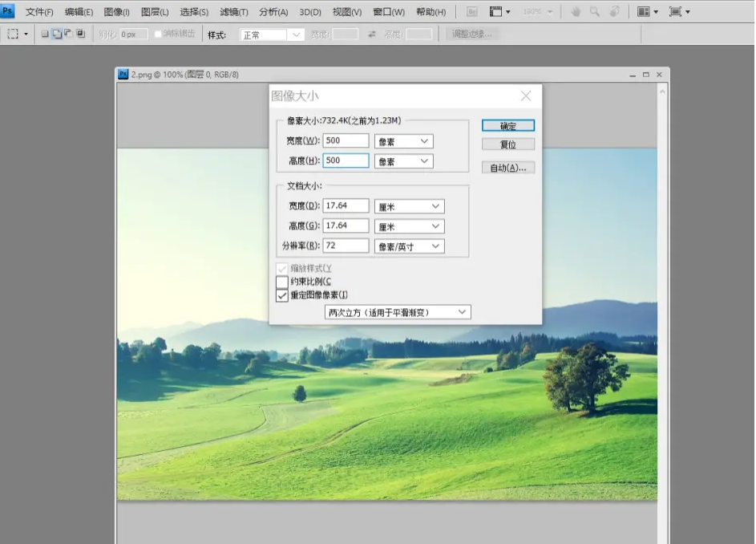This screenshot has height=544, width=756.
Task: Click the 宽度(W) pixel input field
Action: coord(346,140)
